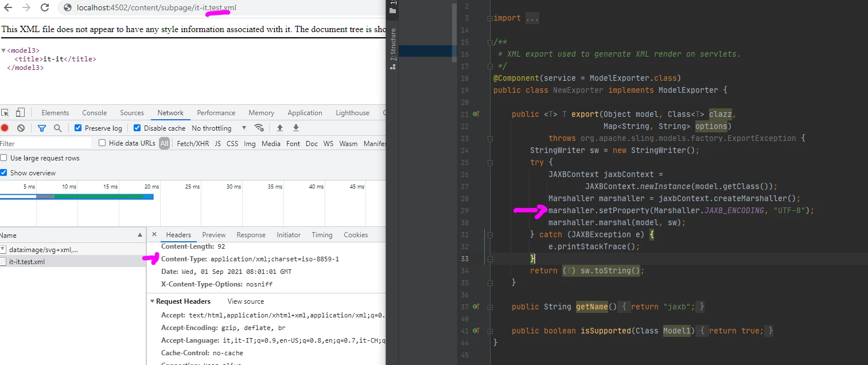Open network search with the magnifier icon

57,128
